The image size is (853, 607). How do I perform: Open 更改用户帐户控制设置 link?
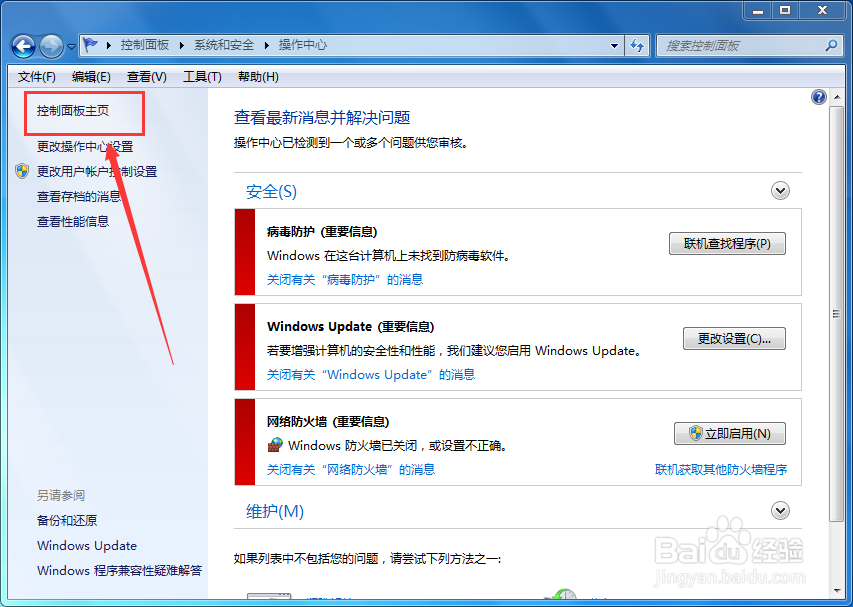97,172
